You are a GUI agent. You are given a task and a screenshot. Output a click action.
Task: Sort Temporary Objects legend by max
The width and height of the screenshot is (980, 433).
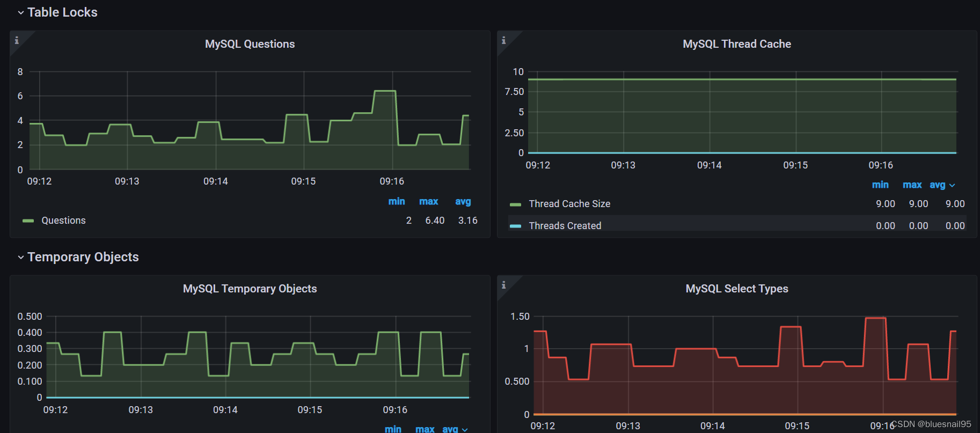[x=425, y=429]
